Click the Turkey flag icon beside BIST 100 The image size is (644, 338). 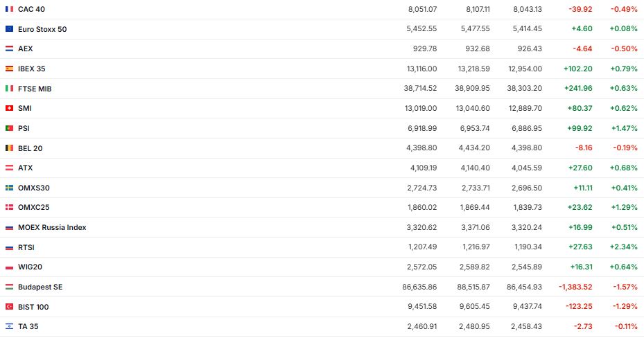[9, 307]
